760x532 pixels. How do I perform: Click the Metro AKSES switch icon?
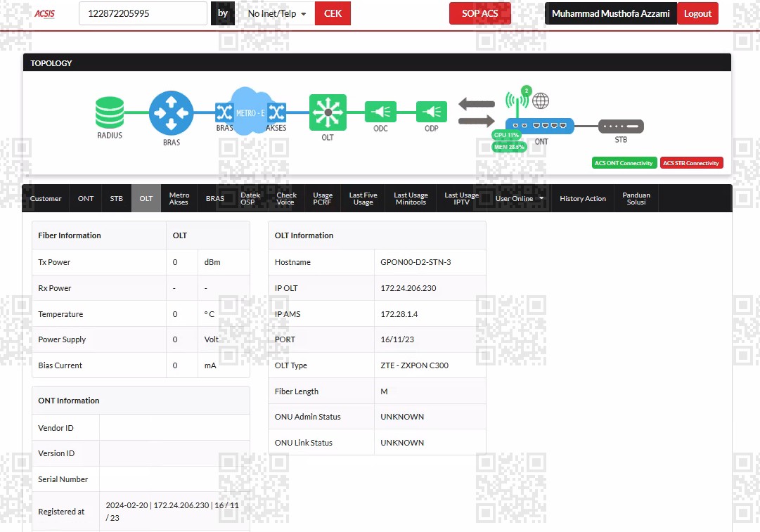click(x=277, y=112)
